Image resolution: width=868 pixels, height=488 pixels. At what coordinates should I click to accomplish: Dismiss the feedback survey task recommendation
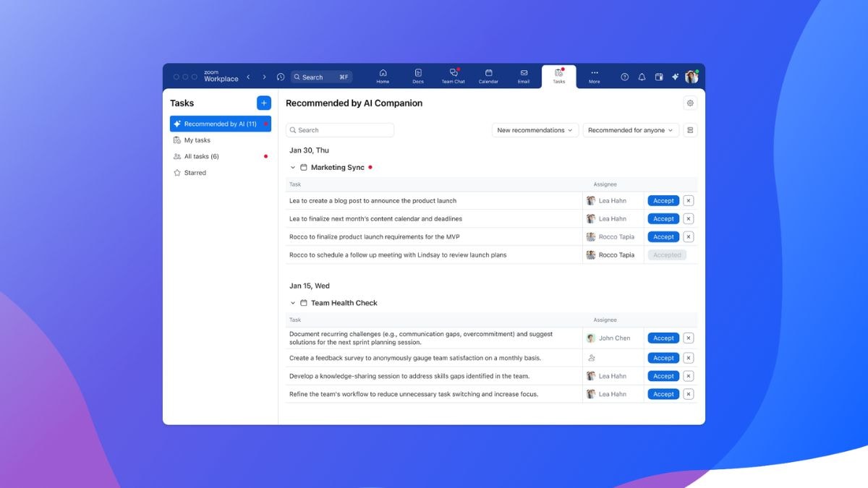tap(689, 358)
